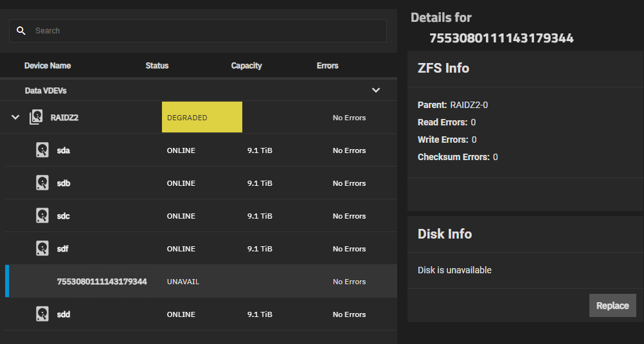The image size is (644, 344).
Task: Click the 'Disk is unavailable' message
Action: tap(454, 270)
